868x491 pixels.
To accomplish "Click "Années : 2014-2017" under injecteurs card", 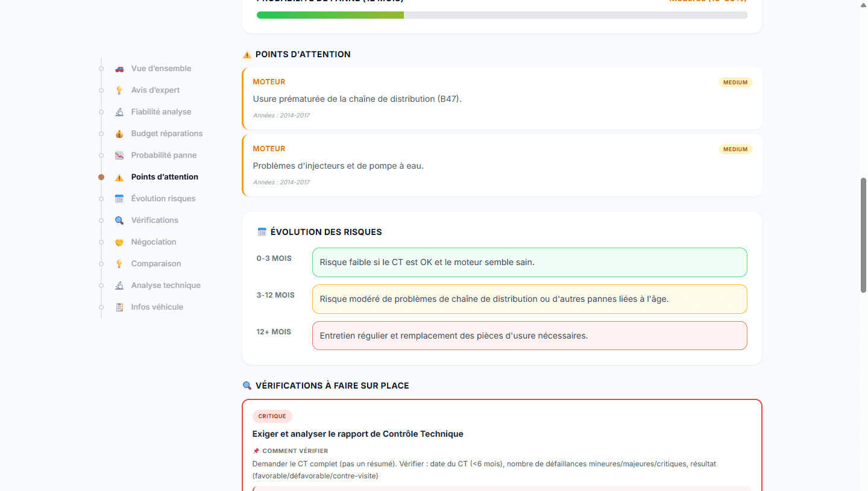I will pyautogui.click(x=281, y=182).
